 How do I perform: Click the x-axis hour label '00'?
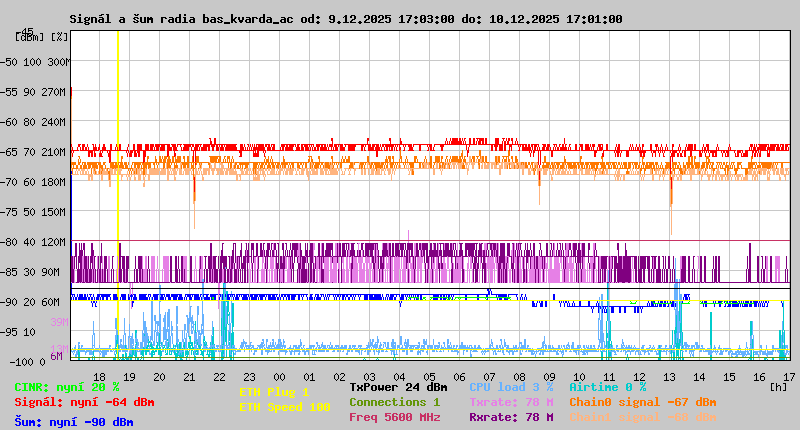(279, 377)
